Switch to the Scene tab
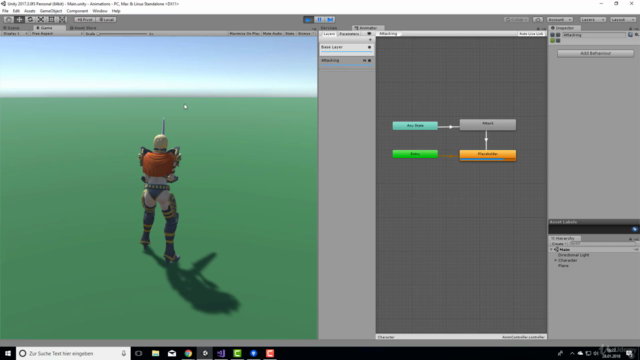 point(12,28)
